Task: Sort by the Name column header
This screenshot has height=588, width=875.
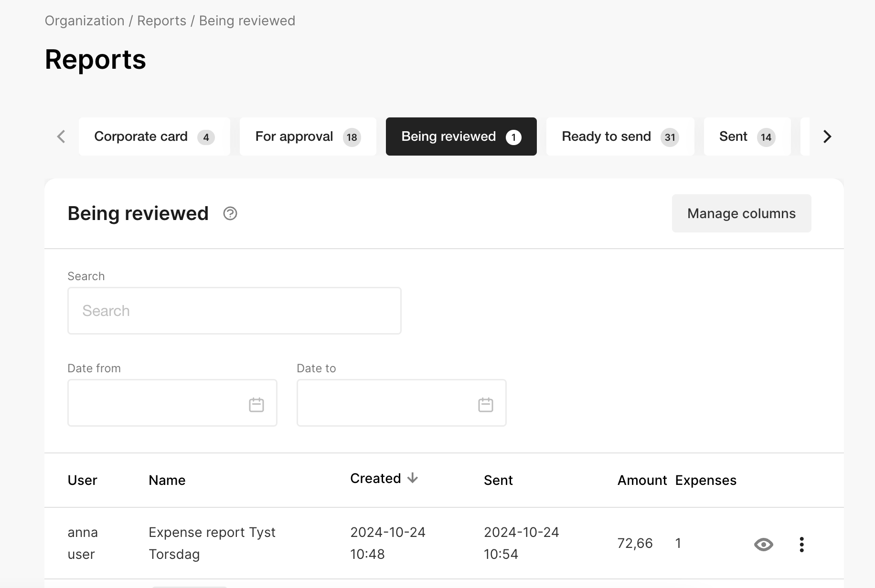Action: [167, 480]
